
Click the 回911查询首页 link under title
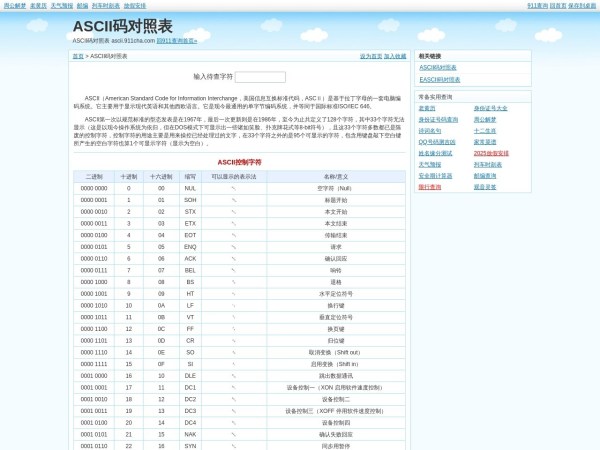[x=176, y=41]
